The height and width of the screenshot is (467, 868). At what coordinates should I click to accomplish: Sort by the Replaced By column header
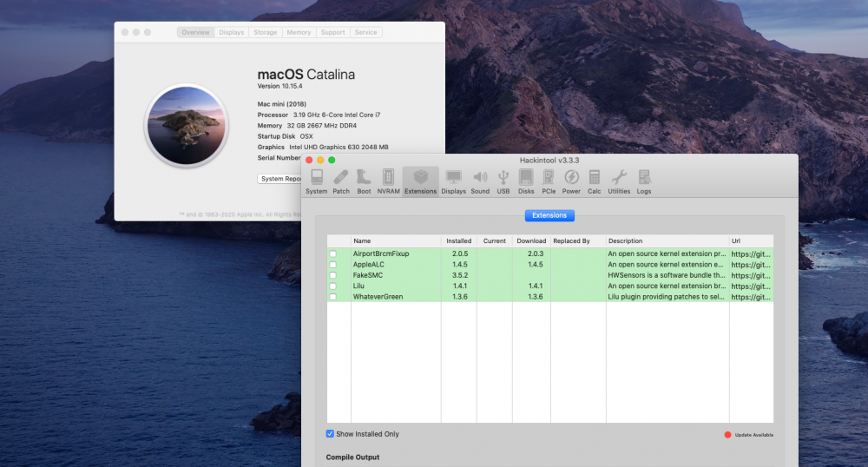pos(578,240)
